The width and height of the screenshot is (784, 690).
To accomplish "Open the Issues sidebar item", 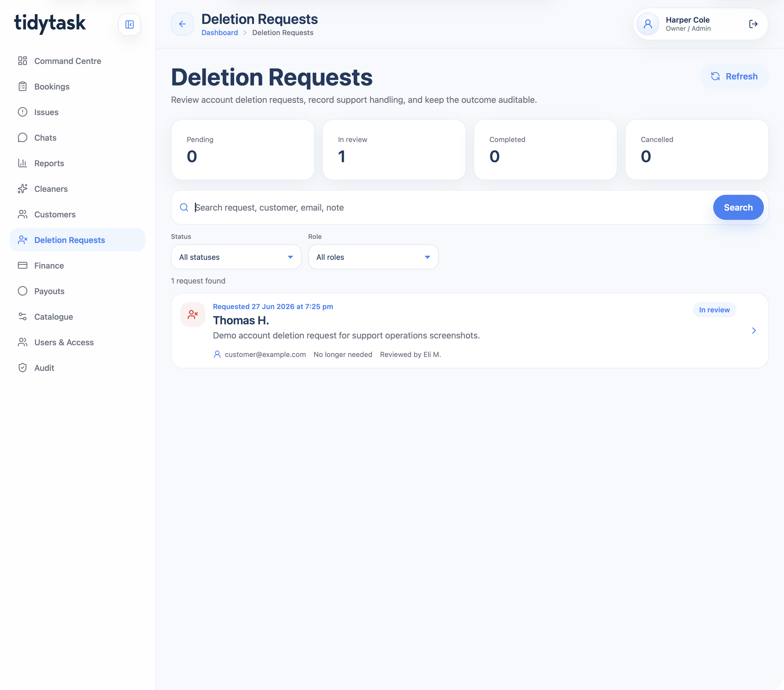I will click(x=78, y=112).
